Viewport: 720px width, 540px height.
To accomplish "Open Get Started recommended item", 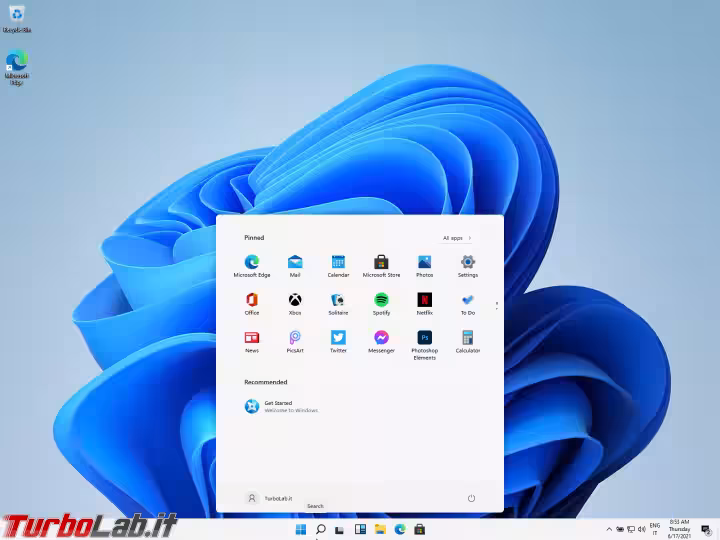I will click(280, 406).
